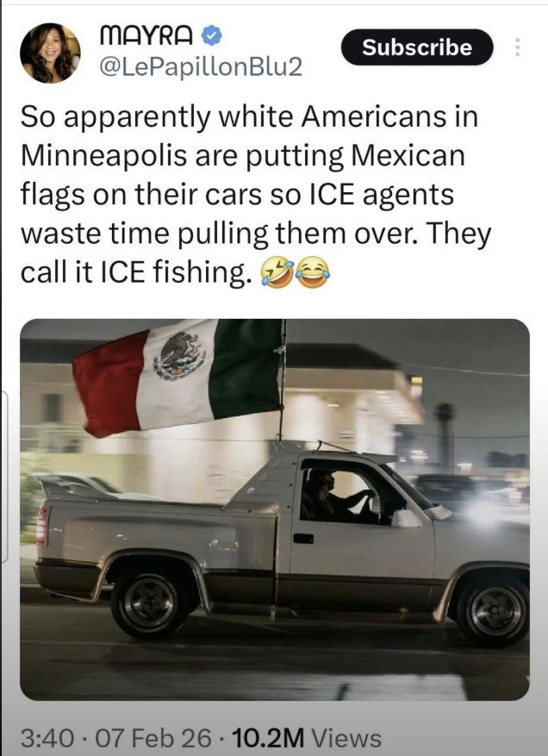The width and height of the screenshot is (548, 756).
Task: Click the word Minneapolis in the post
Action: (x=103, y=157)
